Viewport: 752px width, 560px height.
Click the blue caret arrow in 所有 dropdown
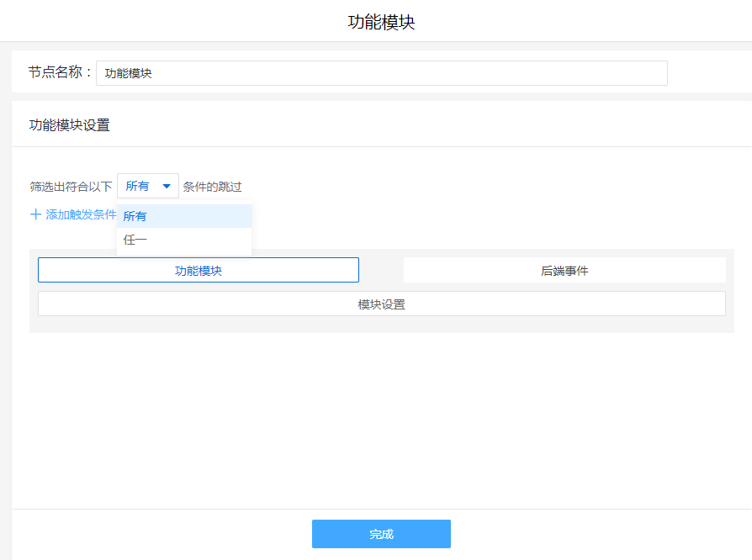coord(167,187)
